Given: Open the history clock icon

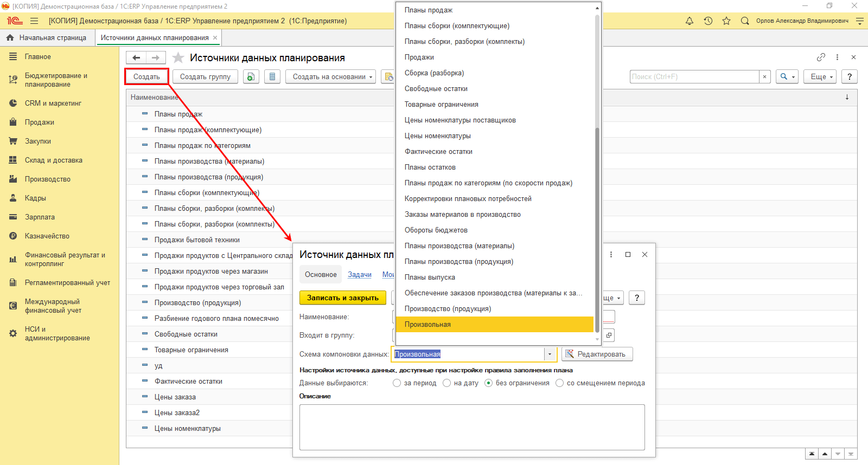Looking at the screenshot, I should tap(708, 21).
